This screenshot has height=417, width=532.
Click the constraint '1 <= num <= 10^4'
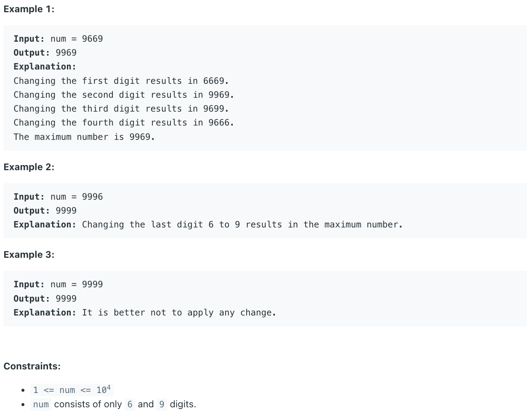(72, 390)
